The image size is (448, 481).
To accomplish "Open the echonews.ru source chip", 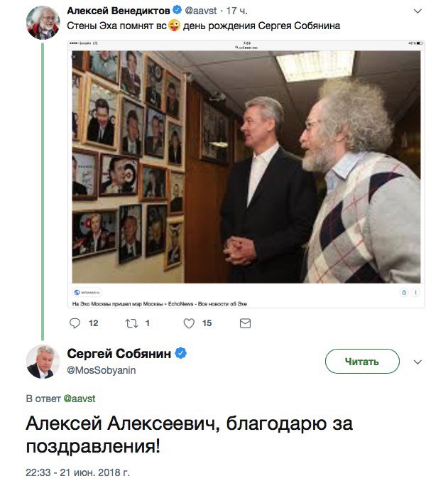I will pos(88,292).
